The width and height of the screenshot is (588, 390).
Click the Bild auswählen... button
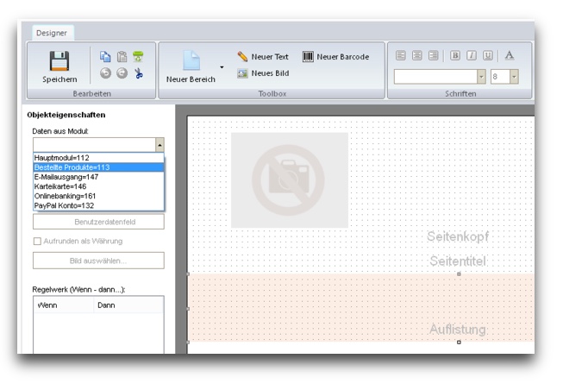tap(98, 261)
